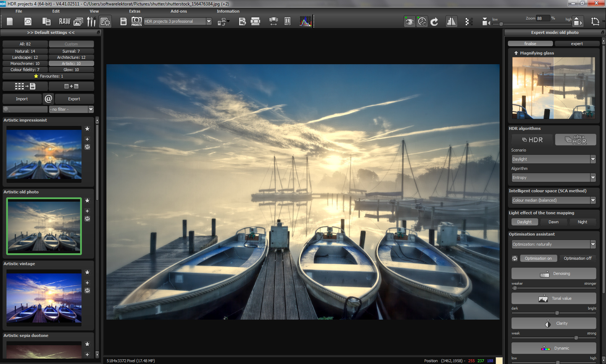Image resolution: width=606 pixels, height=364 pixels.
Task: Click the compass with refresh arrow icon
Action: pyautogui.click(x=422, y=22)
